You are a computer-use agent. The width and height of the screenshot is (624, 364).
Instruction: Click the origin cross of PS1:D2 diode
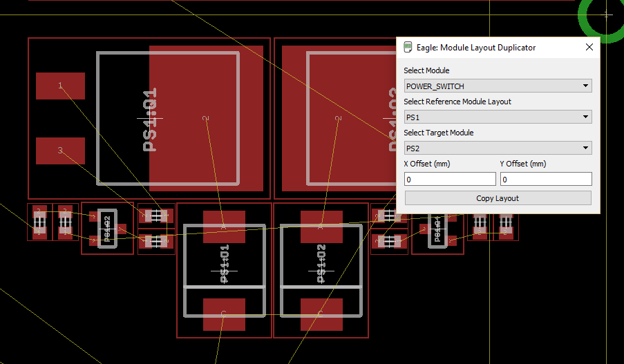point(321,271)
